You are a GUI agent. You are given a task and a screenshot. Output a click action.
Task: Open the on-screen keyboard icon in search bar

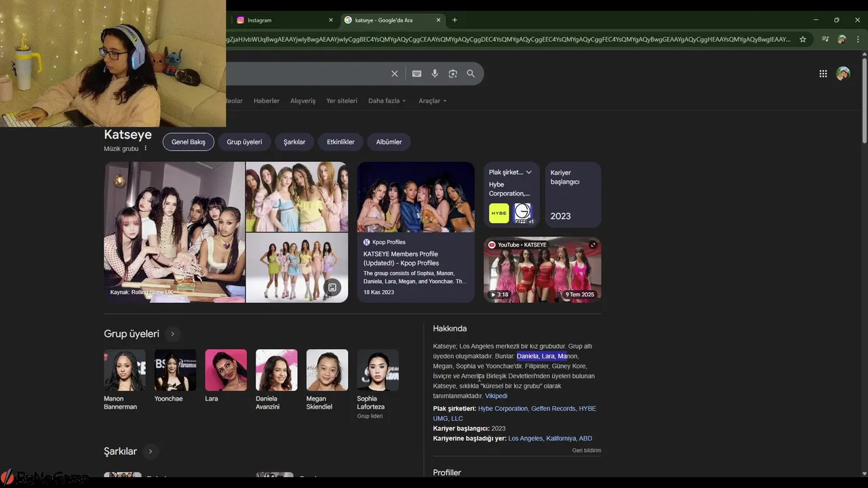coord(416,74)
